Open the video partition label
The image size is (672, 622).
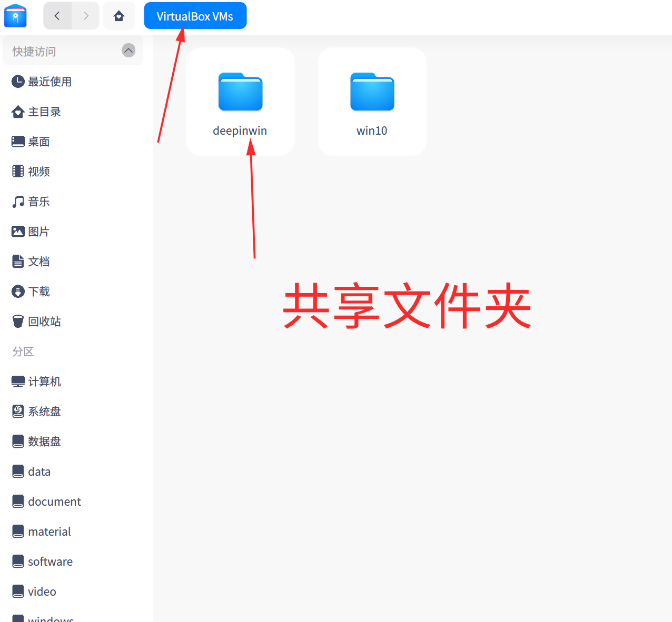click(x=42, y=591)
